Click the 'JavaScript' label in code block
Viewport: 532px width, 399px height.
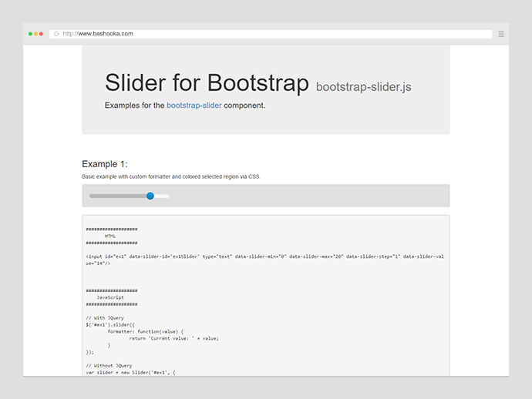[110, 297]
